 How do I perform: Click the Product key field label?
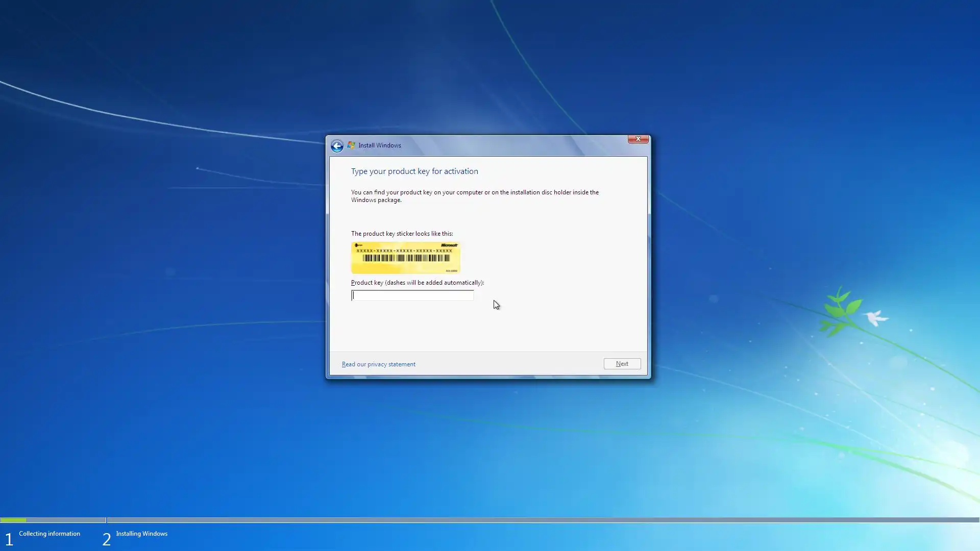(x=417, y=283)
